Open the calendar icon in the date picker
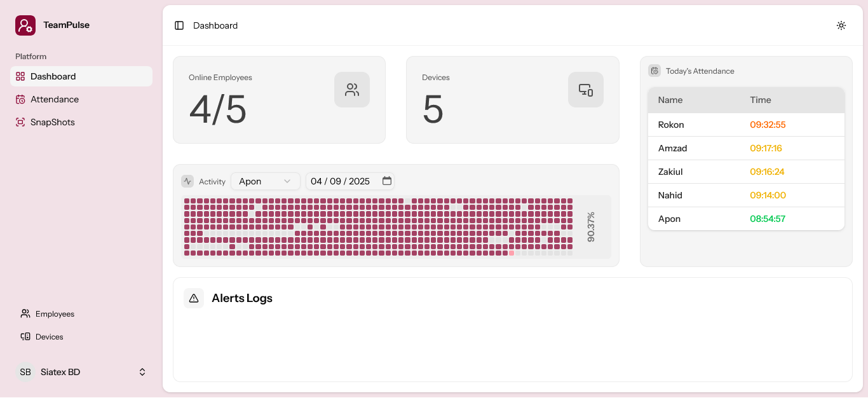Image resolution: width=868 pixels, height=398 pixels. (387, 181)
